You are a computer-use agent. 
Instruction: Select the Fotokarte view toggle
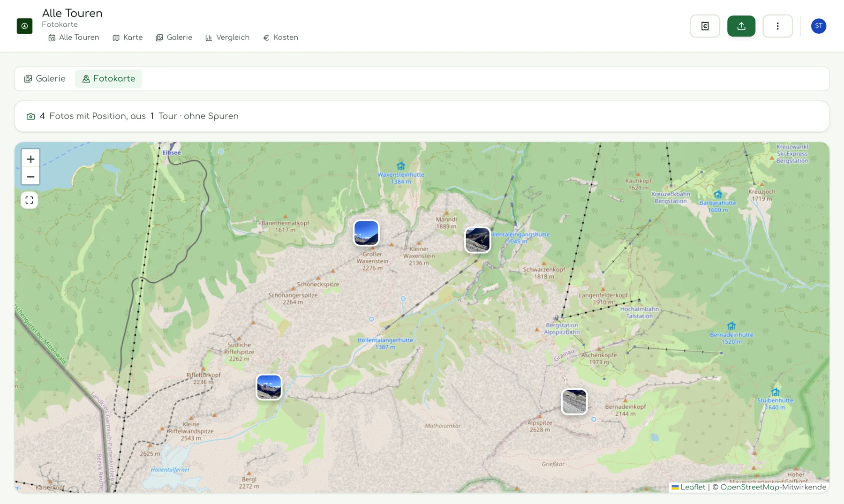[109, 79]
